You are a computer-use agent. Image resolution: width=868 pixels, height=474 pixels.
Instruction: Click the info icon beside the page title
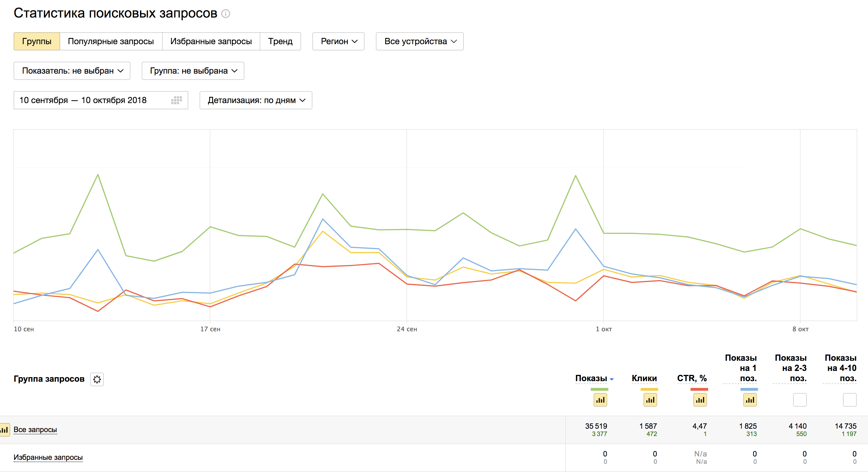point(225,14)
